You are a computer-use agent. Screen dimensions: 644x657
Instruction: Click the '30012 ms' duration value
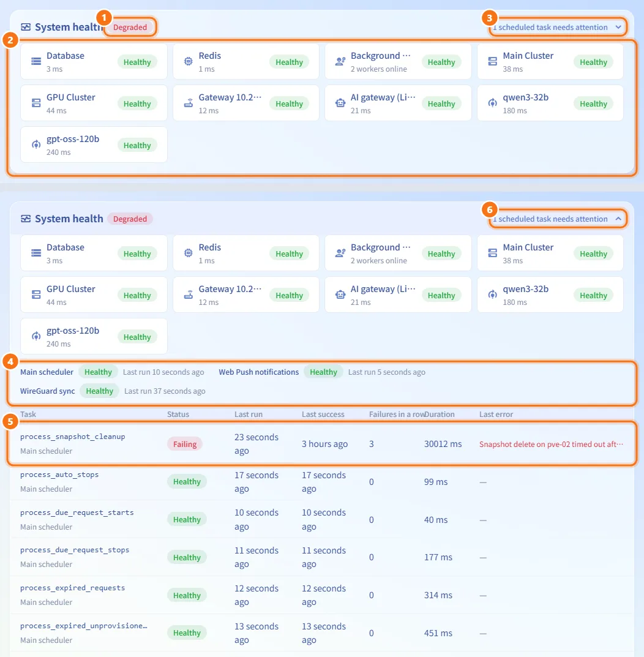(x=443, y=444)
